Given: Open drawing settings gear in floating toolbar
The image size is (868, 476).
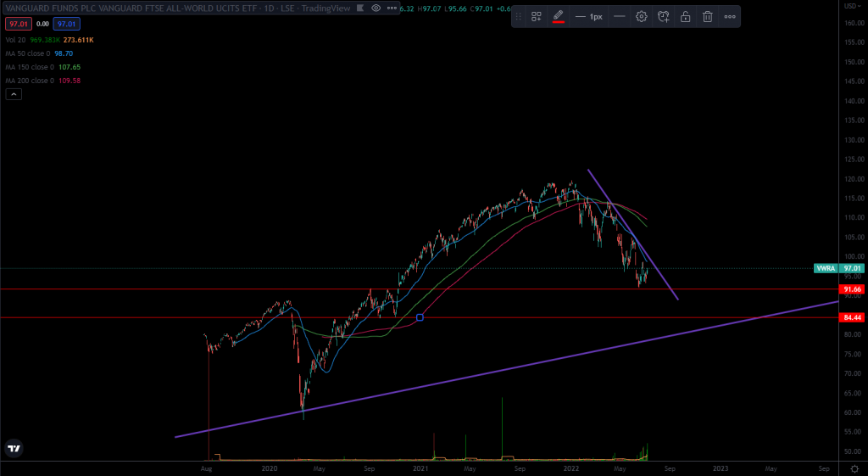Looking at the screenshot, I should click(x=641, y=17).
